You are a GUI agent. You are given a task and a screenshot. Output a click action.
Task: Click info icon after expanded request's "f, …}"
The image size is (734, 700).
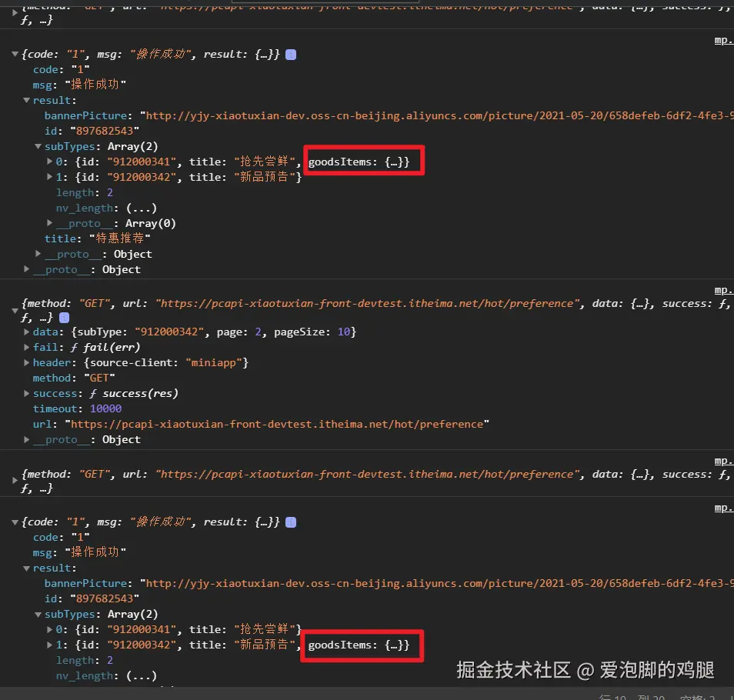64,318
